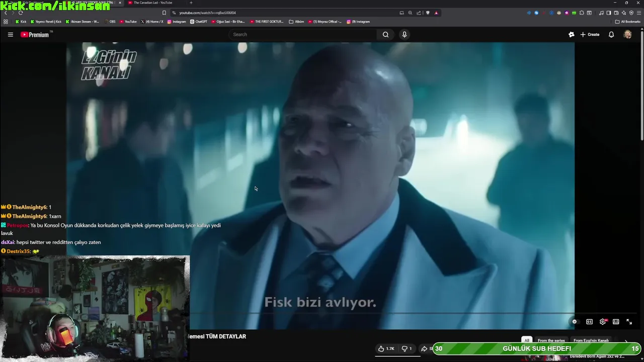The width and height of the screenshot is (644, 362).
Task: Open extensions puzzle icon
Action: point(582,13)
